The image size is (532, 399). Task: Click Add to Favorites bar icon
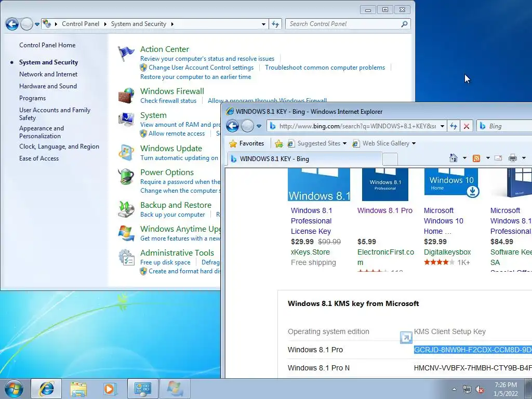(279, 143)
